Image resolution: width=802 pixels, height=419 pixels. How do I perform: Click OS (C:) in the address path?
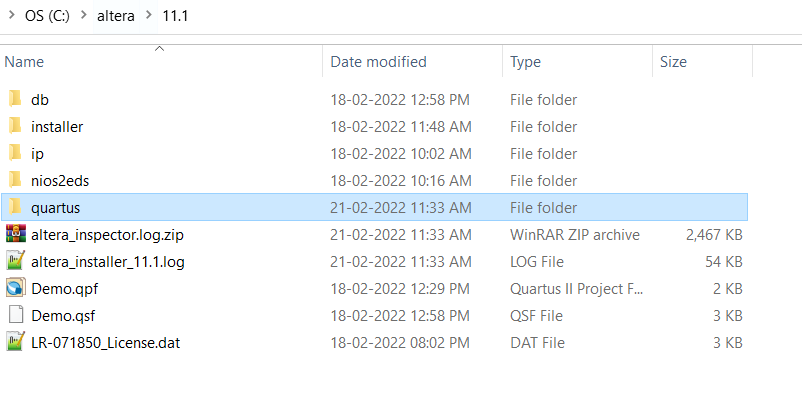point(46,16)
